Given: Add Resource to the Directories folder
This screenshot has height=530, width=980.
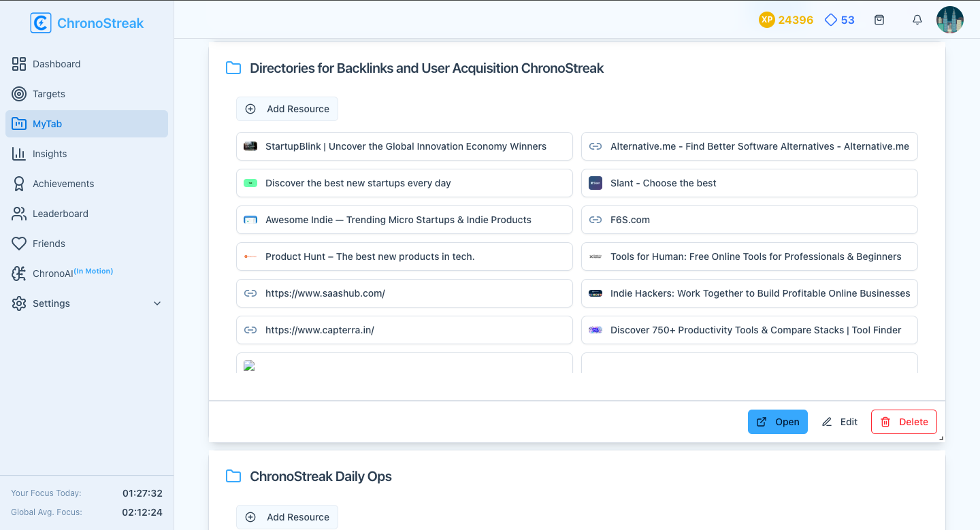Looking at the screenshot, I should click(287, 109).
